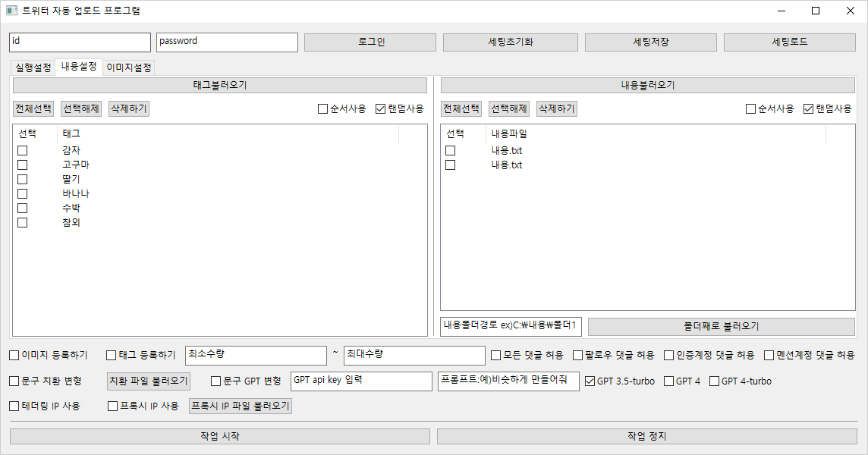The image size is (868, 455).
Task: Switch to the 실행설정 tab
Action: pos(33,67)
